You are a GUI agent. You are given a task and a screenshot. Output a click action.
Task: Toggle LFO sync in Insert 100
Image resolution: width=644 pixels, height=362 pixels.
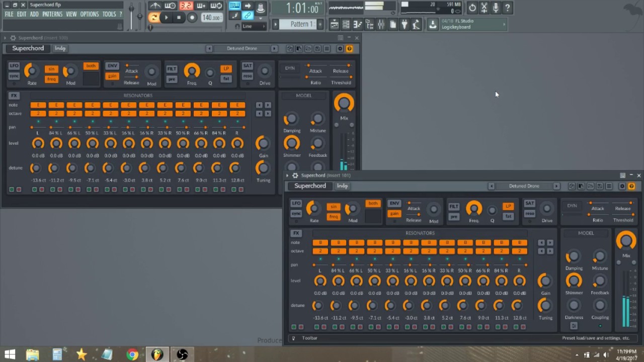point(14,76)
